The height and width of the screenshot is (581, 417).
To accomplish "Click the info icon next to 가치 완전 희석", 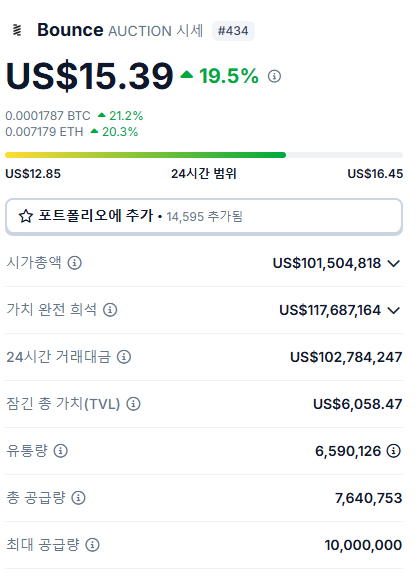I will point(110,310).
